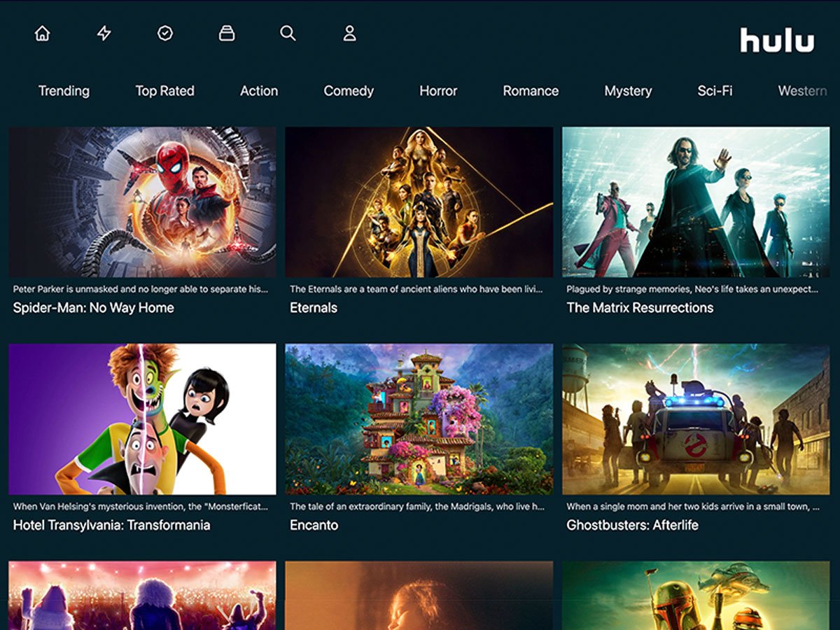The image size is (840, 630).
Task: Open the orange-toned silhouette poster in bottom row
Action: tap(419, 595)
